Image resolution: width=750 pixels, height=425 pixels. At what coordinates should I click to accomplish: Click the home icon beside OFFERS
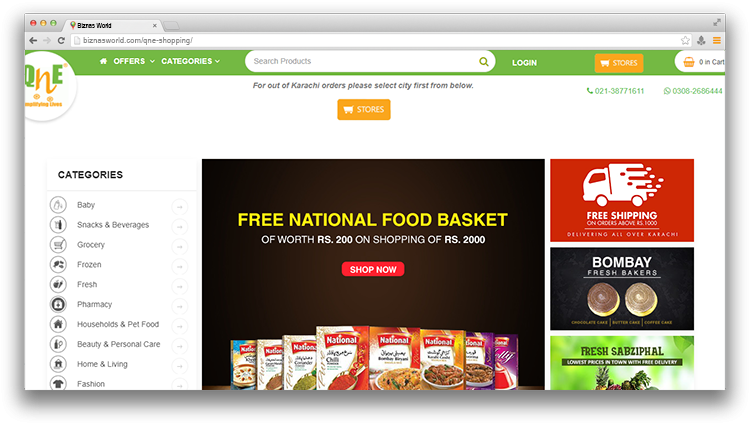(x=103, y=61)
